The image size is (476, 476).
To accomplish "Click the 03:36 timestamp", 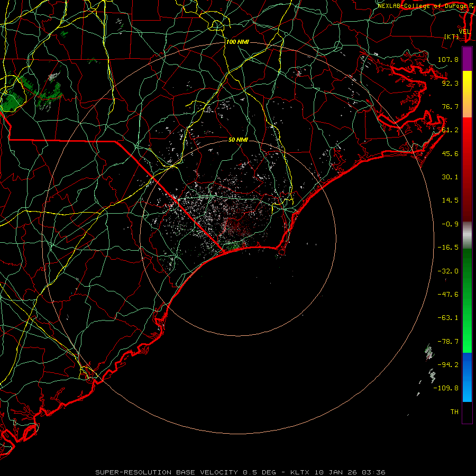I will tap(373, 472).
